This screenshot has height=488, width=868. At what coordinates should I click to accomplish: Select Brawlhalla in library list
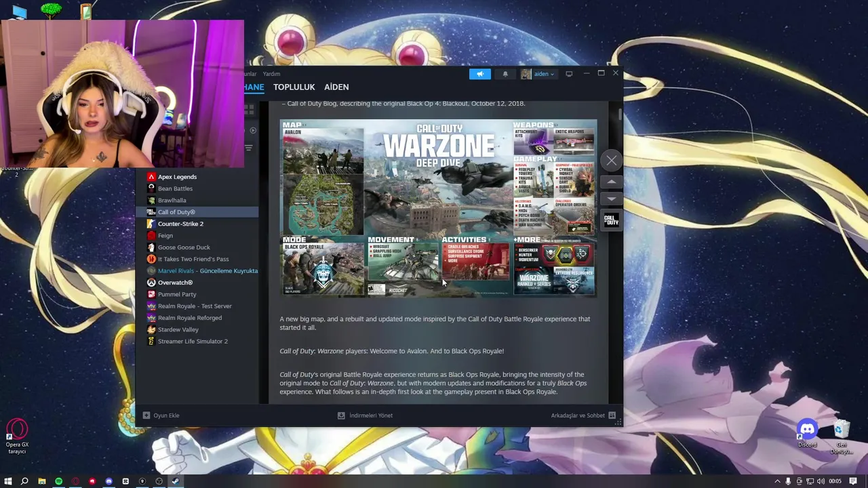197,201
